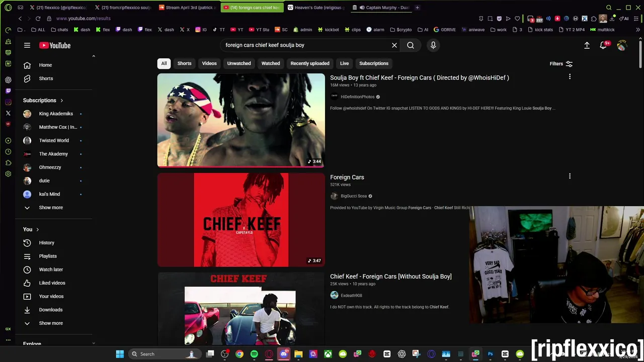Open the account avatar menu
The height and width of the screenshot is (362, 644).
pyautogui.click(x=622, y=45)
